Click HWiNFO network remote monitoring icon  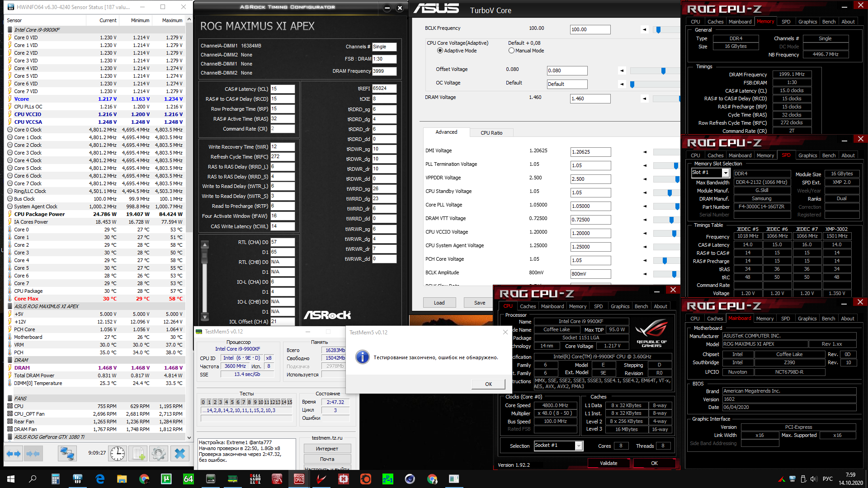(67, 453)
